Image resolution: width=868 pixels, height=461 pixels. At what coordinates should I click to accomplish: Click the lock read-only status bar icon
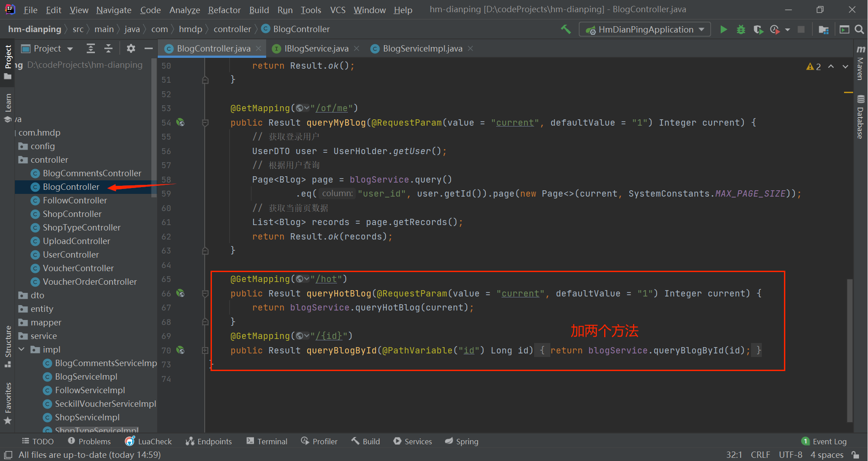click(x=855, y=455)
